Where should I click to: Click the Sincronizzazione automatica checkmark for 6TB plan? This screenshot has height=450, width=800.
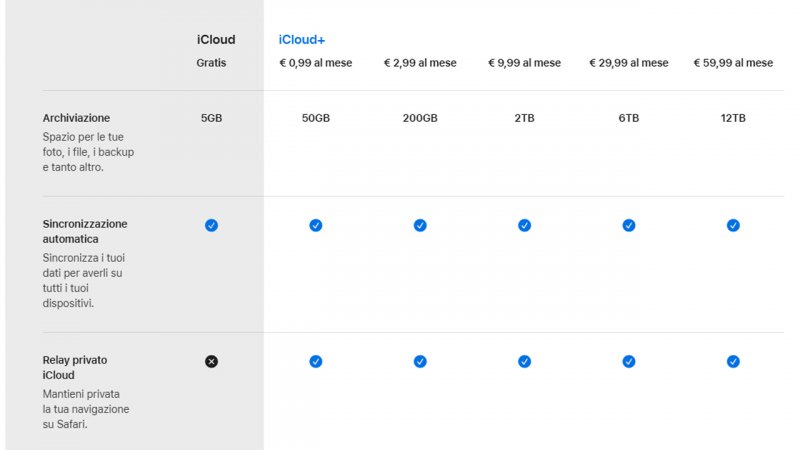629,225
